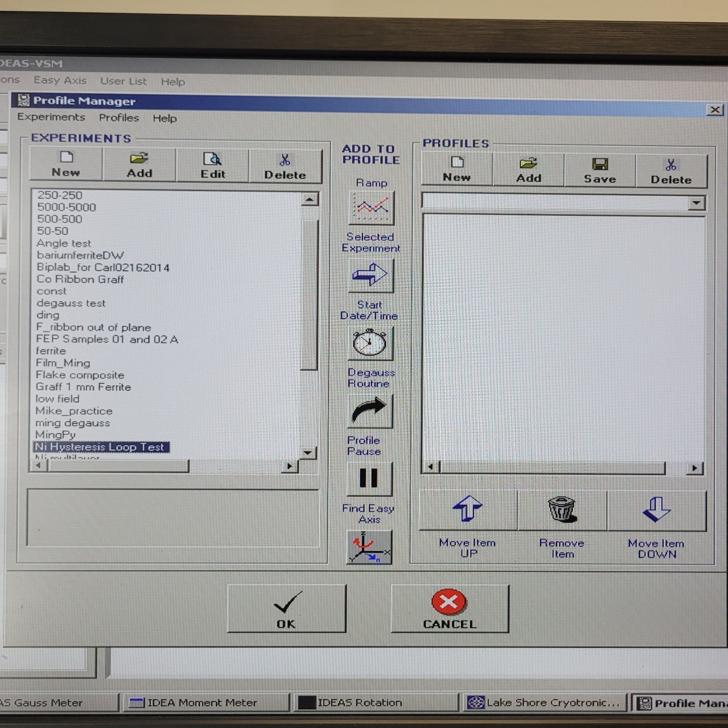Screen dimensions: 728x728
Task: Select the degauss test experiment
Action: (71, 303)
